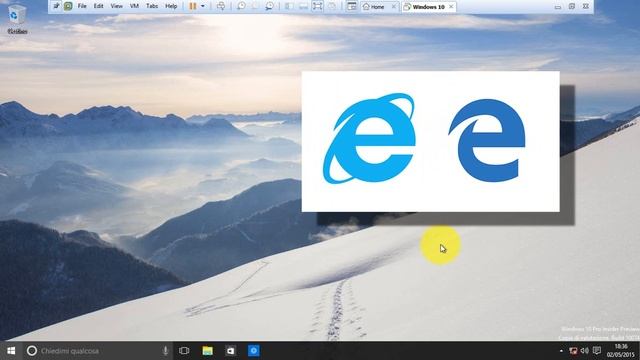Open the VM menu

pyautogui.click(x=134, y=6)
